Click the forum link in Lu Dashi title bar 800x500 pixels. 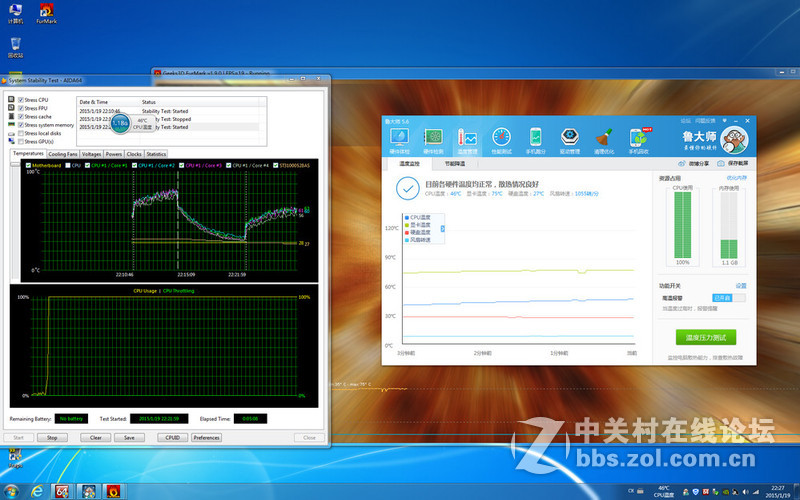[685, 121]
